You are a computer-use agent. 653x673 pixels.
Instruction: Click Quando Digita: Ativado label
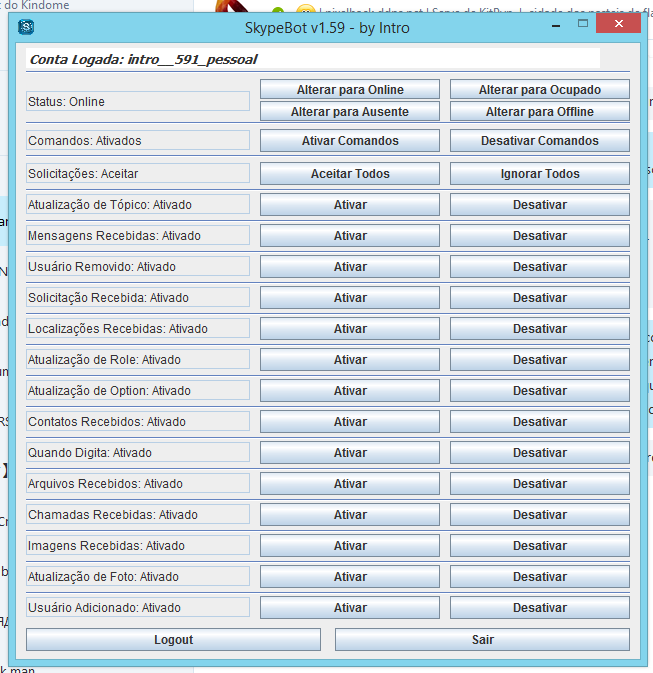pos(138,452)
